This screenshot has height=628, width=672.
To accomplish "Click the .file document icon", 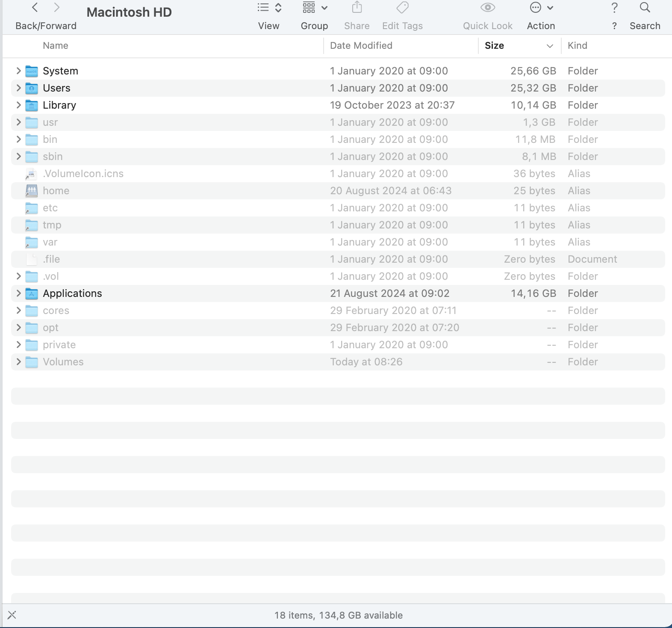I will click(32, 259).
